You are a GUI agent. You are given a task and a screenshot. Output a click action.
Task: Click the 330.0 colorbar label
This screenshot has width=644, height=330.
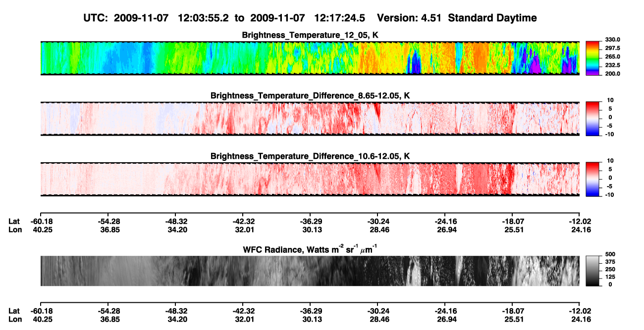[x=612, y=40]
